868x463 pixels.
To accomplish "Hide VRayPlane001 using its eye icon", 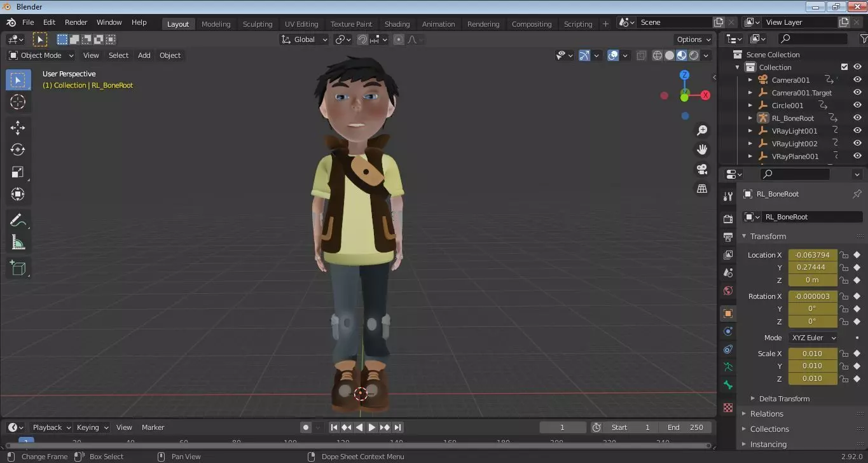I will tap(857, 156).
